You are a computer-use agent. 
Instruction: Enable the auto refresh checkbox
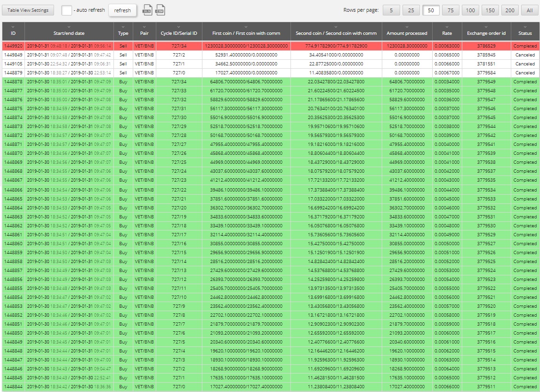click(x=67, y=10)
